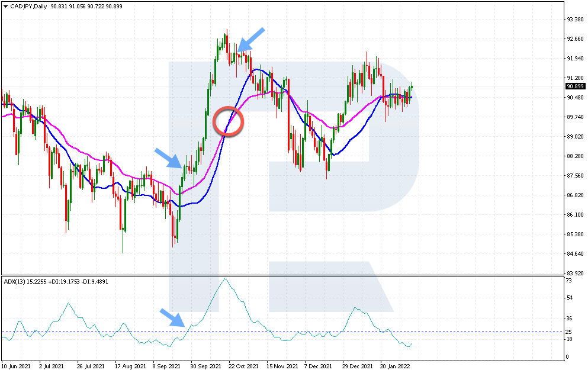Click the 86.100 price scale label
This screenshot has width=588, height=373.
[575, 214]
